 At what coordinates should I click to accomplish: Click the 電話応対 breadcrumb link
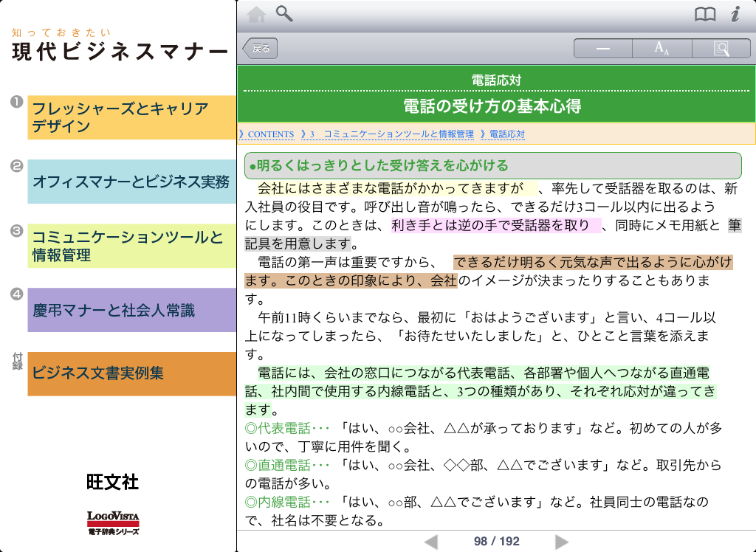[x=506, y=134]
